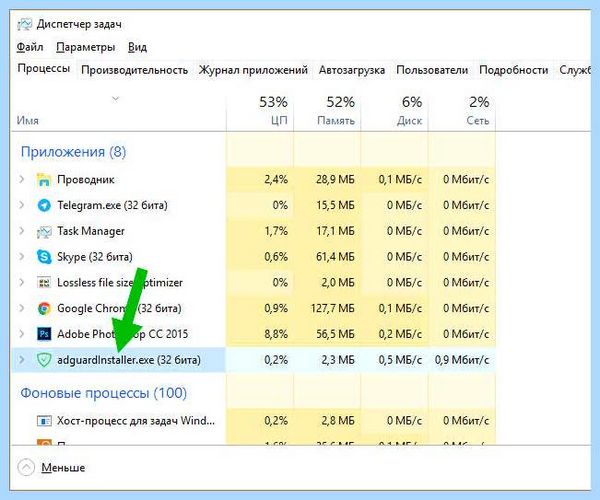This screenshot has width=600, height=500.
Task: Expand the Проводник process row
Action: point(22,179)
